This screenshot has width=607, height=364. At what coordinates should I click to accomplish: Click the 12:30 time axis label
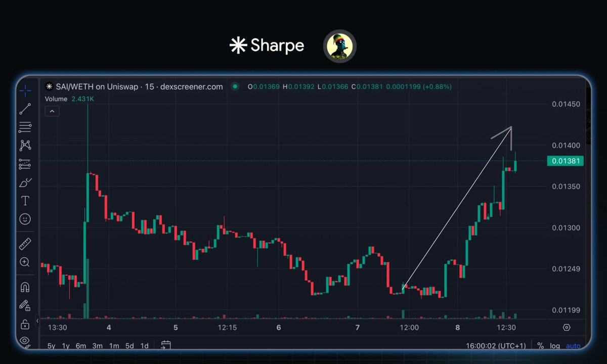click(506, 328)
